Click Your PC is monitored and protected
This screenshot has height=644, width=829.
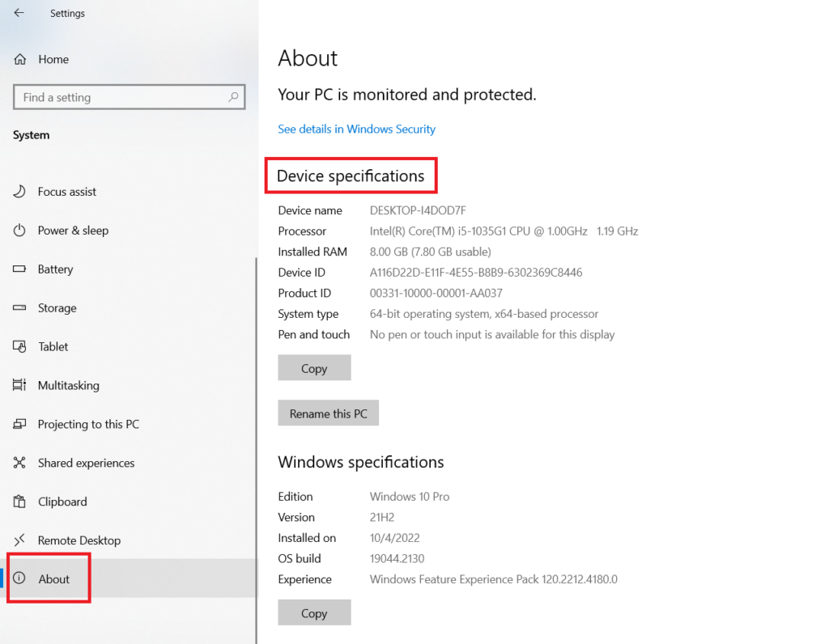[407, 95]
